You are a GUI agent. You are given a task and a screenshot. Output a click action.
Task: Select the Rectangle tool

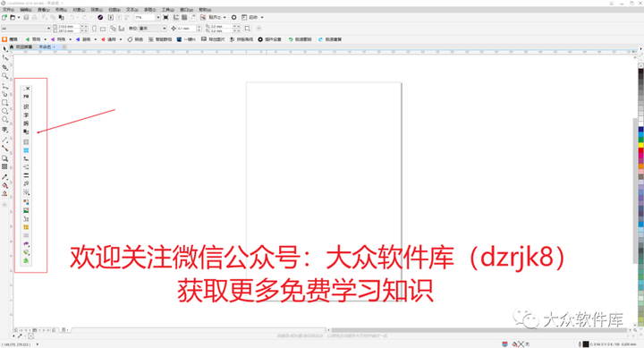[x=5, y=102]
